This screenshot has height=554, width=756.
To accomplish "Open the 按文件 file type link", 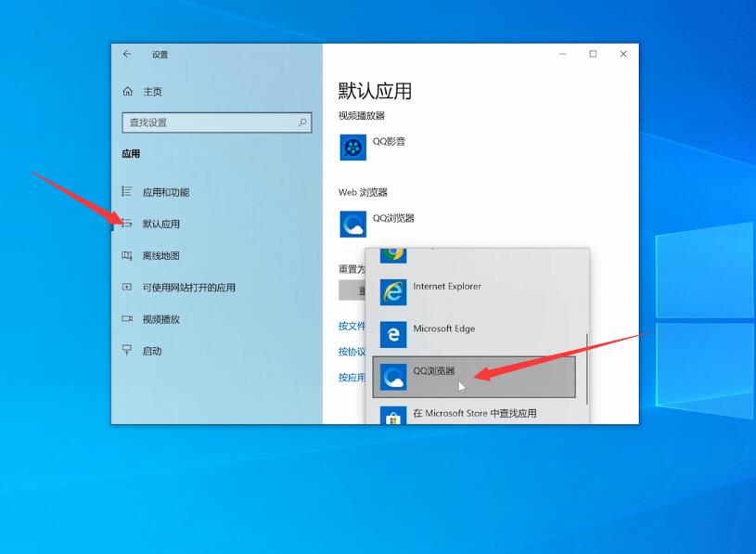I will click(352, 326).
